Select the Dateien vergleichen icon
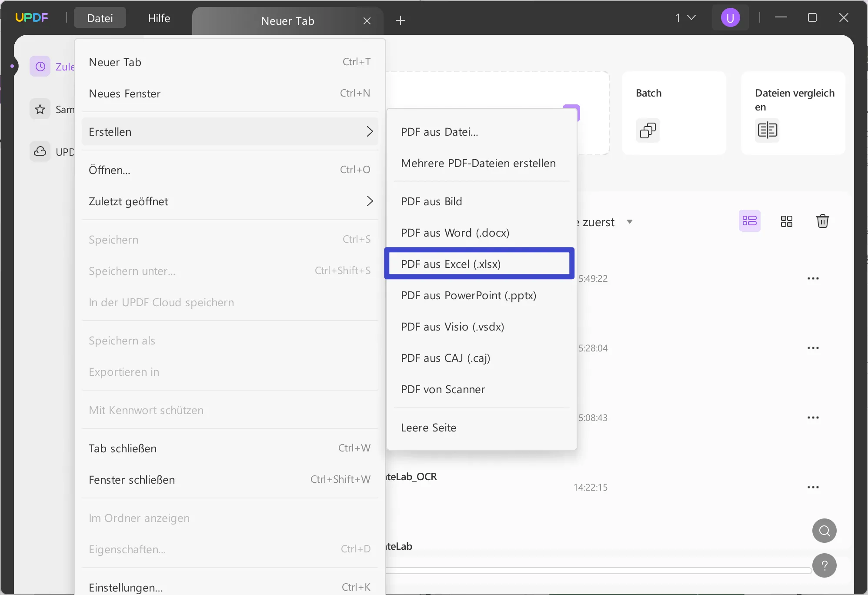Image resolution: width=868 pixels, height=595 pixels. click(x=767, y=130)
